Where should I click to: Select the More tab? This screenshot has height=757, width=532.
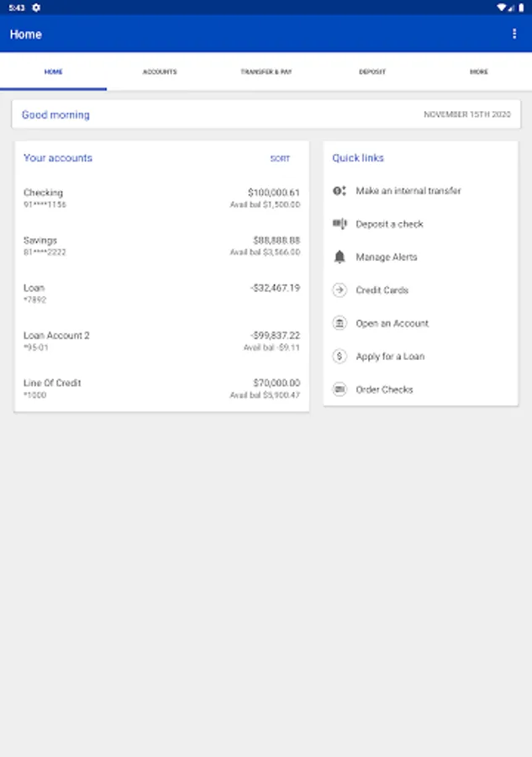479,72
